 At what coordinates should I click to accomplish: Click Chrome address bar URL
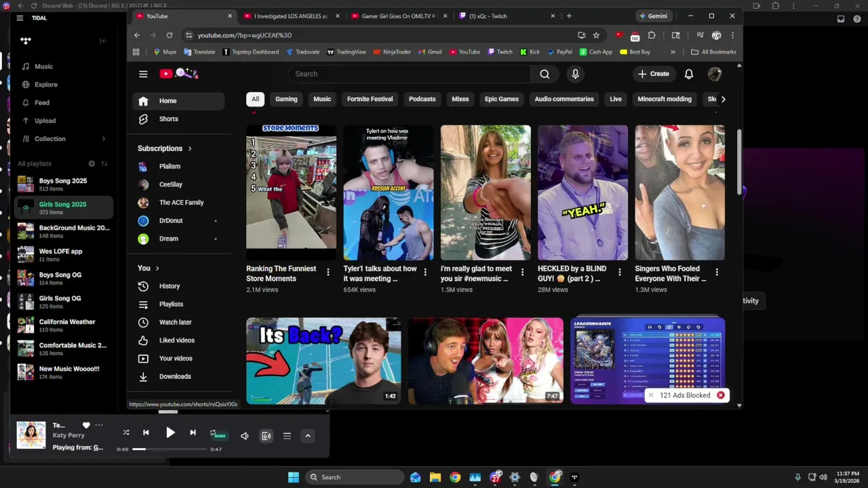pyautogui.click(x=245, y=35)
